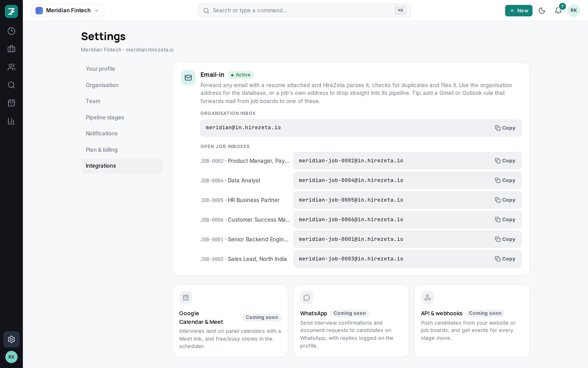Copy the JOB-0002 Product Manager inbox address

pos(505,161)
